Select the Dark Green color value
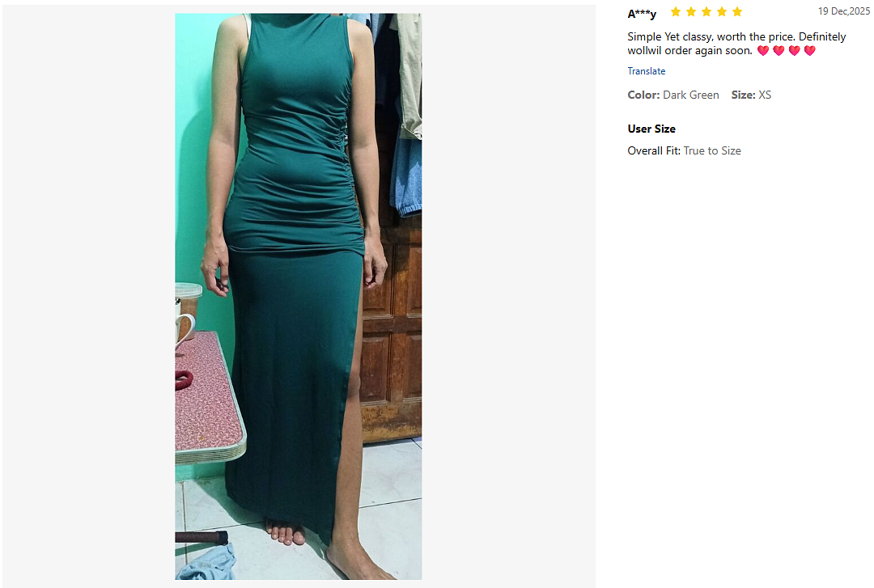The image size is (874, 588). click(x=690, y=95)
